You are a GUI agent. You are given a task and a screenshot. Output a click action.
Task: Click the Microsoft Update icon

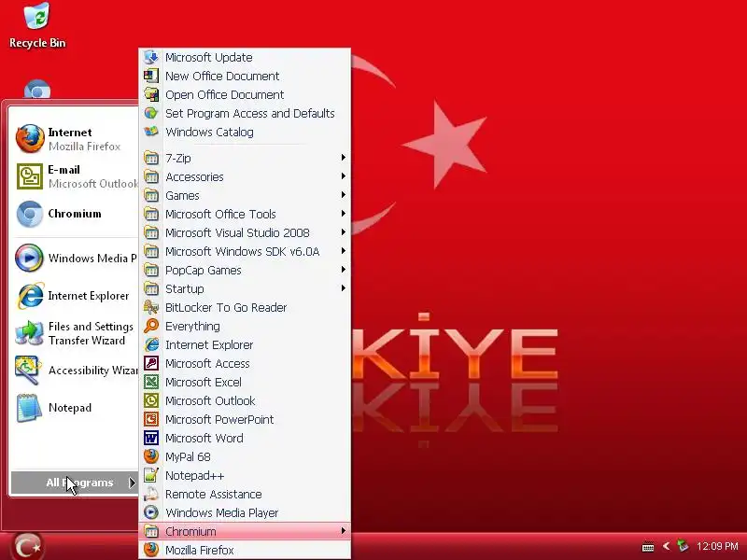151,57
